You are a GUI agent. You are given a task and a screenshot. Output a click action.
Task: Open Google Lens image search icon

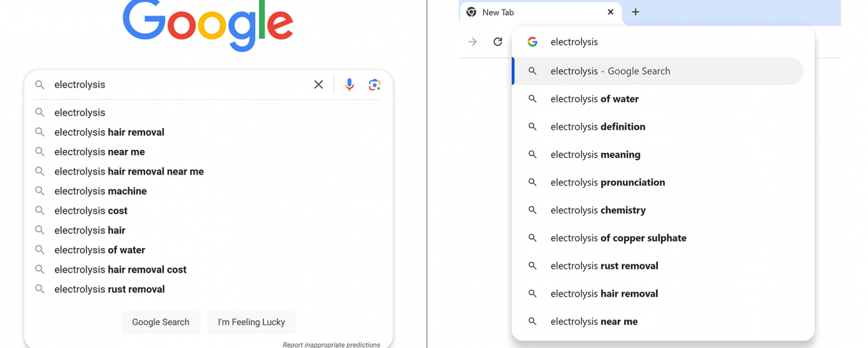[x=374, y=85]
